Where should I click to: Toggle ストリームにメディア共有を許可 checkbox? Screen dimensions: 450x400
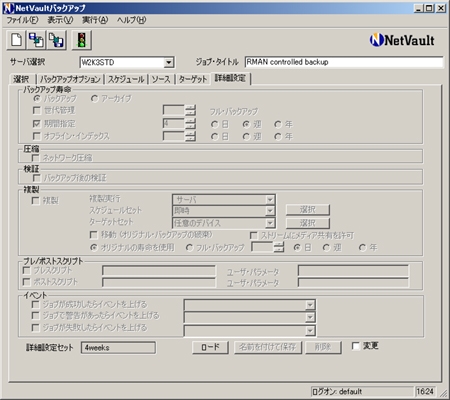[253, 236]
